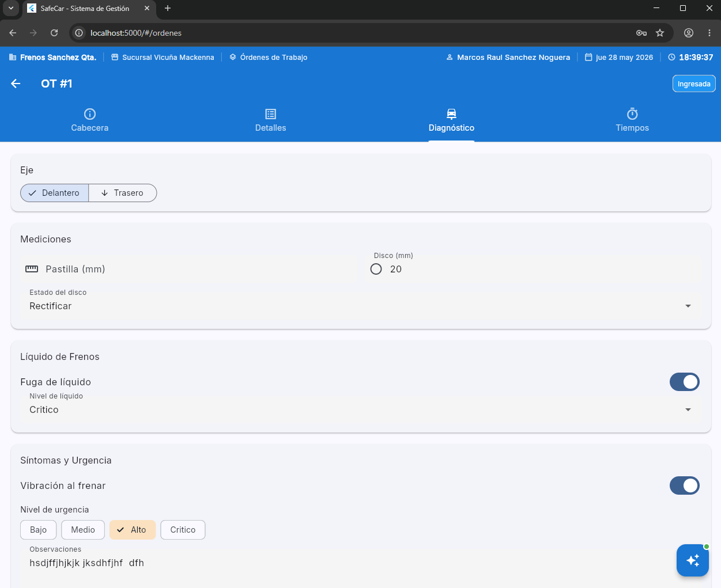721x588 pixels.
Task: Disable the Vibración al frenar switch
Action: [684, 485]
